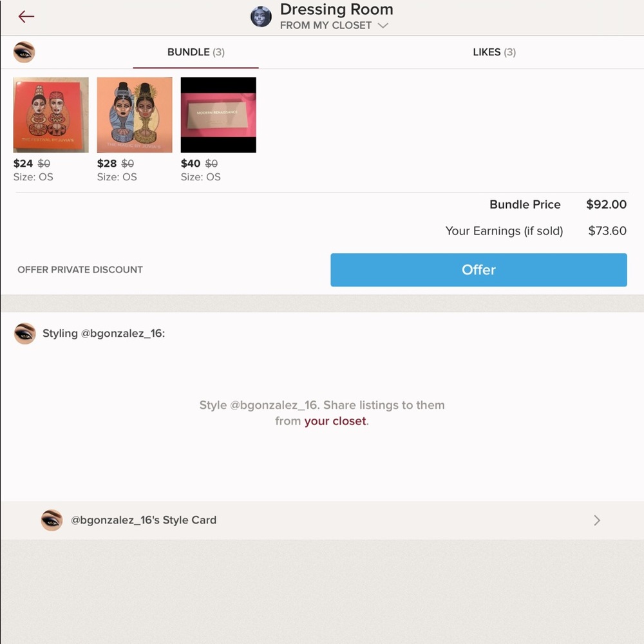Click the blue Offer button

point(478,270)
